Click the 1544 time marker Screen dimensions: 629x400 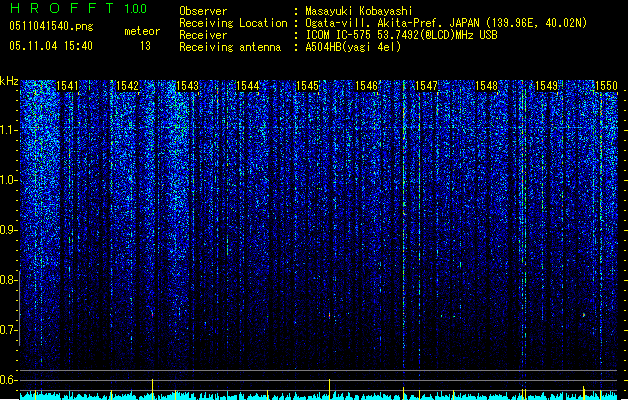pos(248,86)
